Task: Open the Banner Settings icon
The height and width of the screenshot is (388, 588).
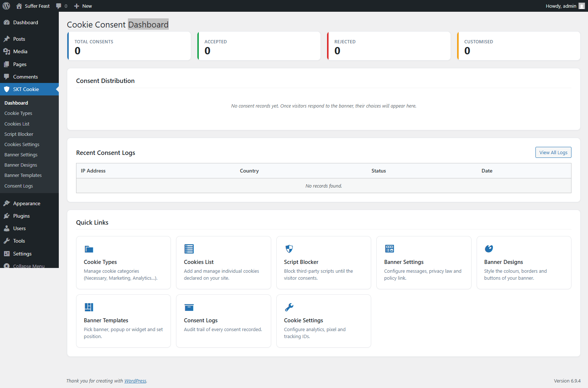Action: click(x=389, y=249)
